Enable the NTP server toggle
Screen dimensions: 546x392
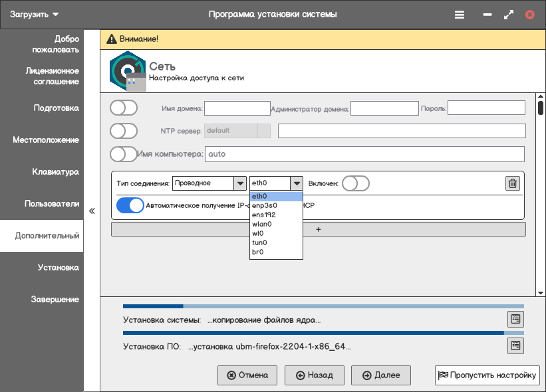pos(124,130)
